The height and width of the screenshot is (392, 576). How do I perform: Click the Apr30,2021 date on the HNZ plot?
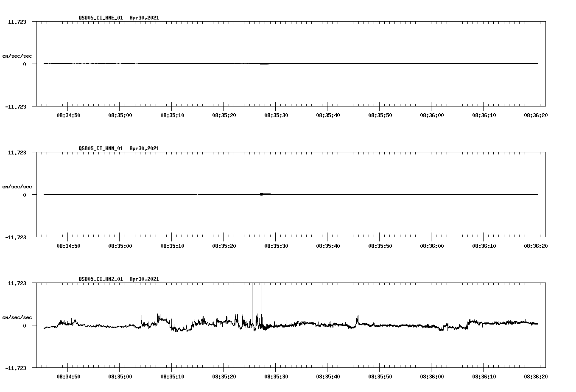click(x=144, y=279)
